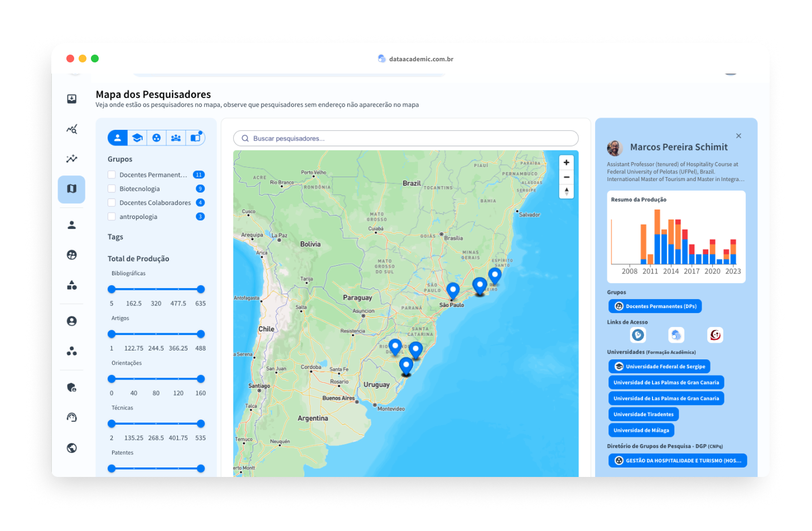
Task: Click the Bibliográficas slider maximum handle
Action: coord(201,289)
